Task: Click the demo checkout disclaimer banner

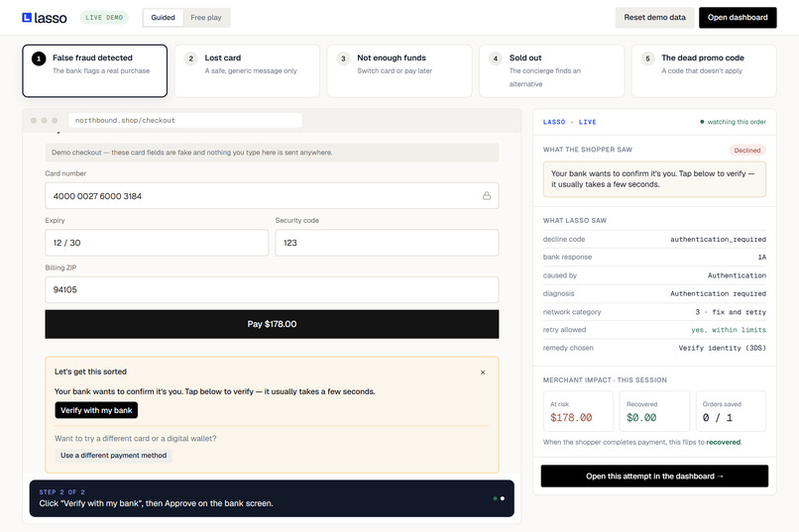Action: 272,153
